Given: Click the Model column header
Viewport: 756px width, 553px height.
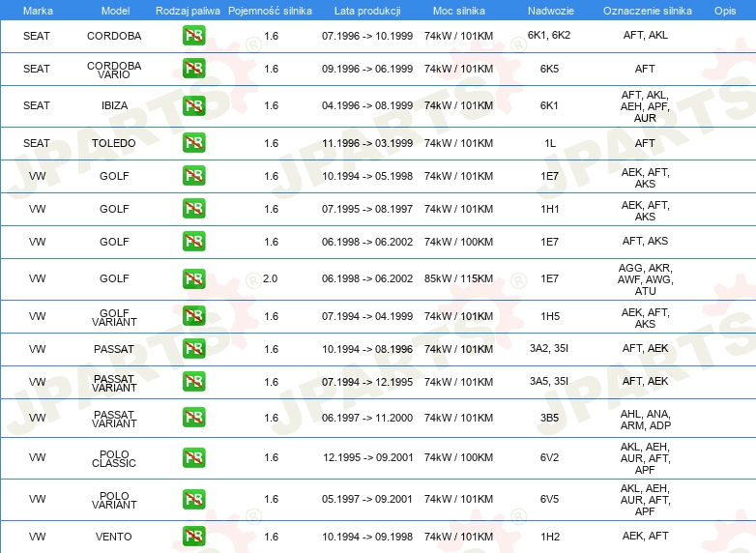Looking at the screenshot, I should pos(115,11).
